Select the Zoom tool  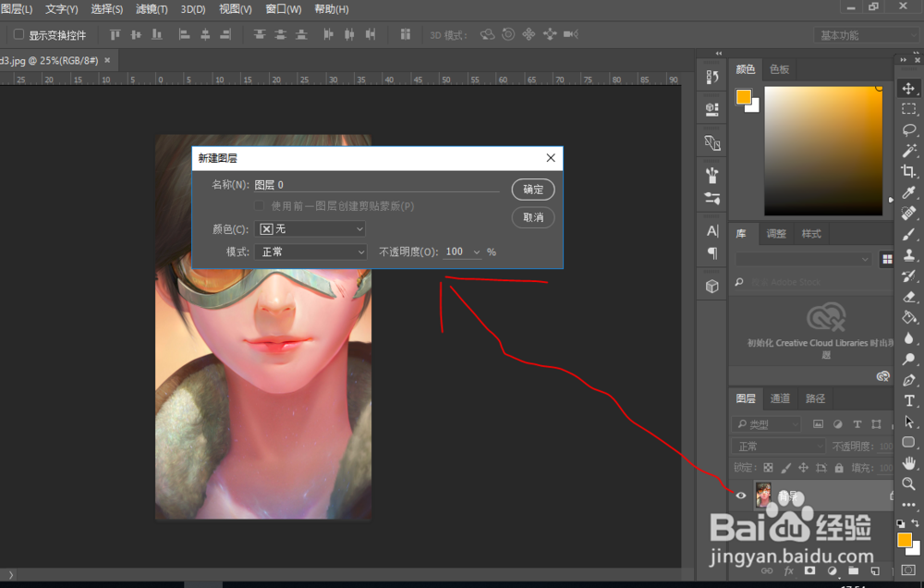tap(908, 484)
